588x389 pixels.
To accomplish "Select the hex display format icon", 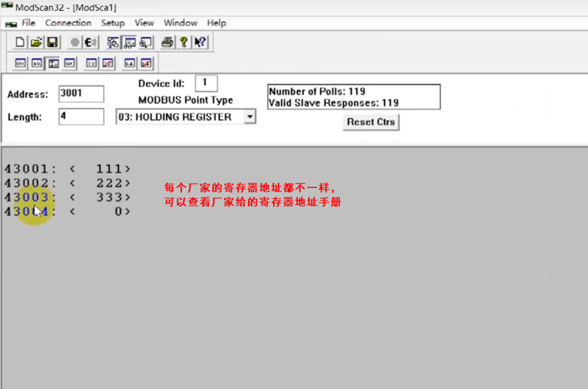I will (x=69, y=63).
